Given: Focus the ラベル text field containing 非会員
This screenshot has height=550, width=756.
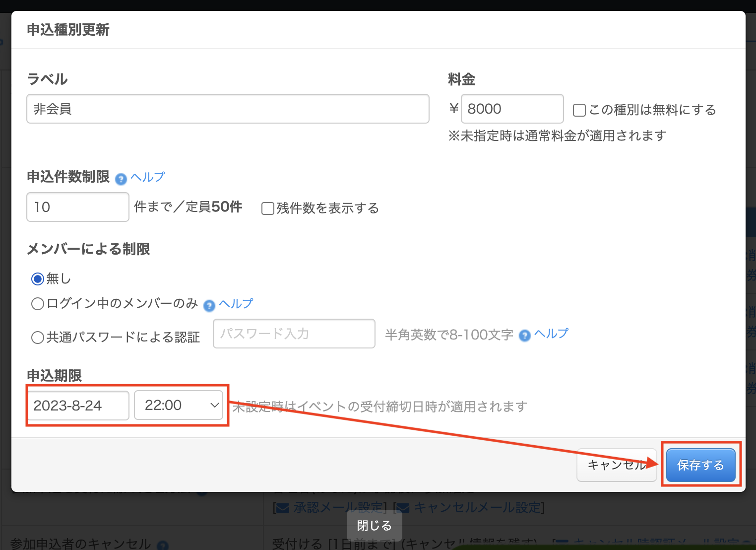Looking at the screenshot, I should click(x=228, y=109).
